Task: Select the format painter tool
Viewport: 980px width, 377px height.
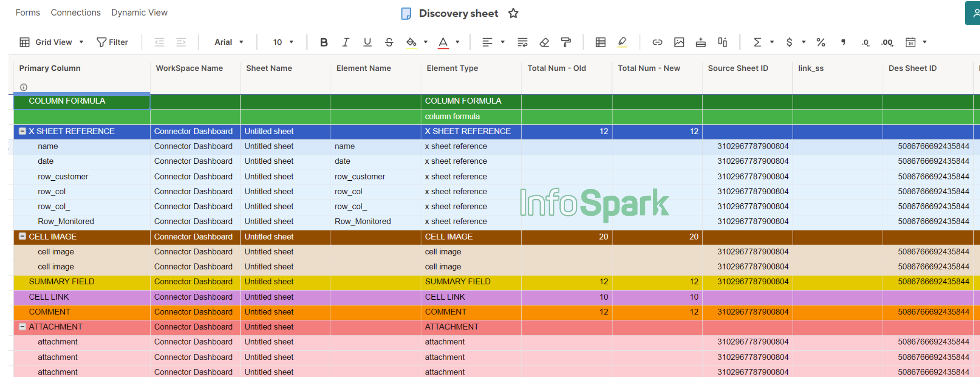Action: [x=566, y=42]
